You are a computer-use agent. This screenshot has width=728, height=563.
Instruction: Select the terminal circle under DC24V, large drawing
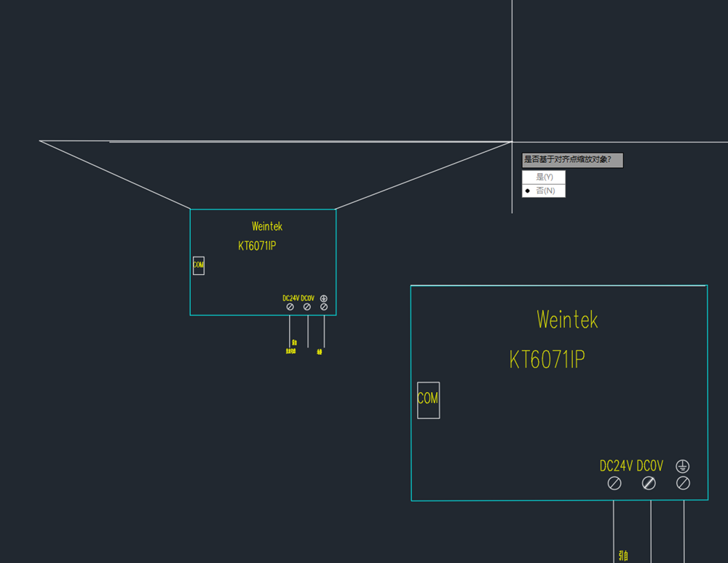tap(614, 483)
